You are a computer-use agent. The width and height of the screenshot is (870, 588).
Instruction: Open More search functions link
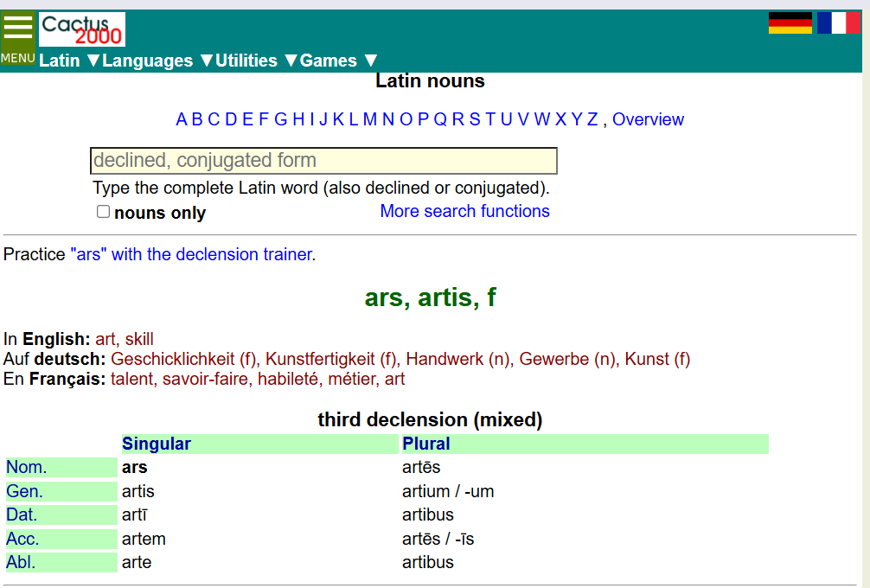(x=465, y=211)
